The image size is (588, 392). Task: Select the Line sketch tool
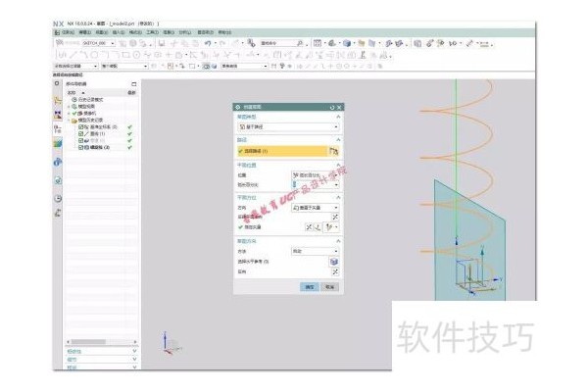click(x=73, y=55)
